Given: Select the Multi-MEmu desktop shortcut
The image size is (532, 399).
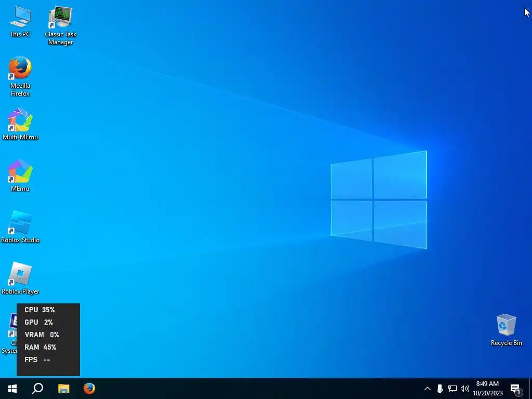Looking at the screenshot, I should click(x=20, y=124).
